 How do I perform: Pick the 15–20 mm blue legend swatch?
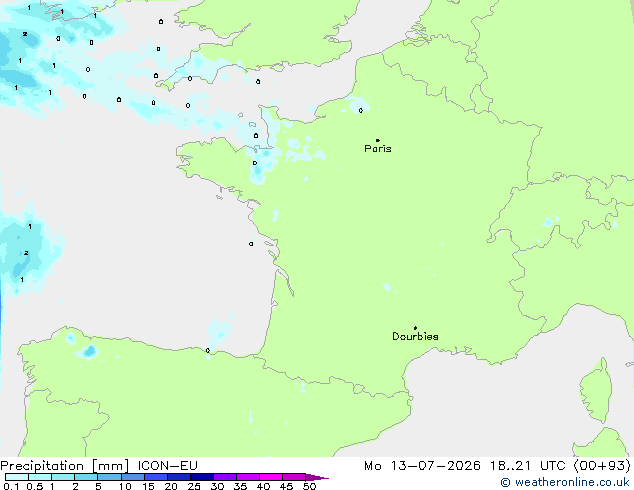click(x=156, y=477)
